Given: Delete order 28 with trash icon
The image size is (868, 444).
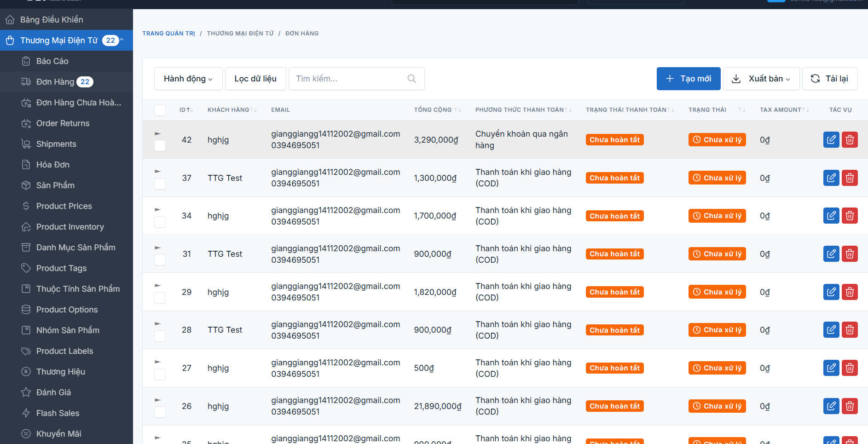Looking at the screenshot, I should [850, 329].
